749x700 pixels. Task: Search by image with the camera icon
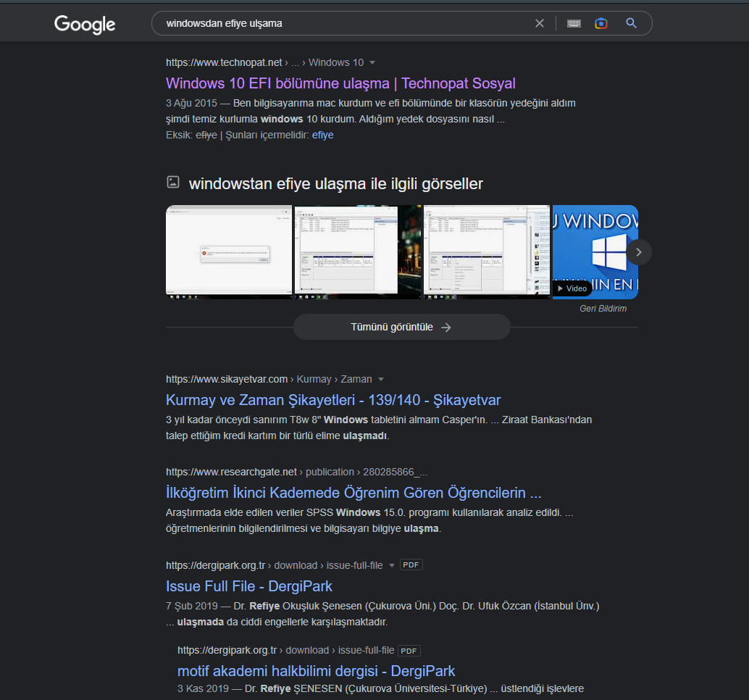tap(601, 23)
